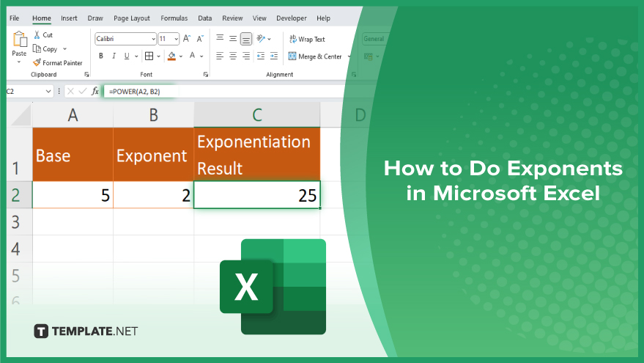Increase font size with the larger A icon
Viewport: 644px width, 363px height.
pos(187,39)
